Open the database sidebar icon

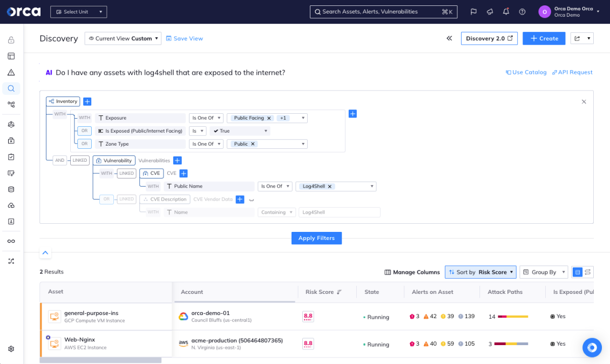coord(11,189)
